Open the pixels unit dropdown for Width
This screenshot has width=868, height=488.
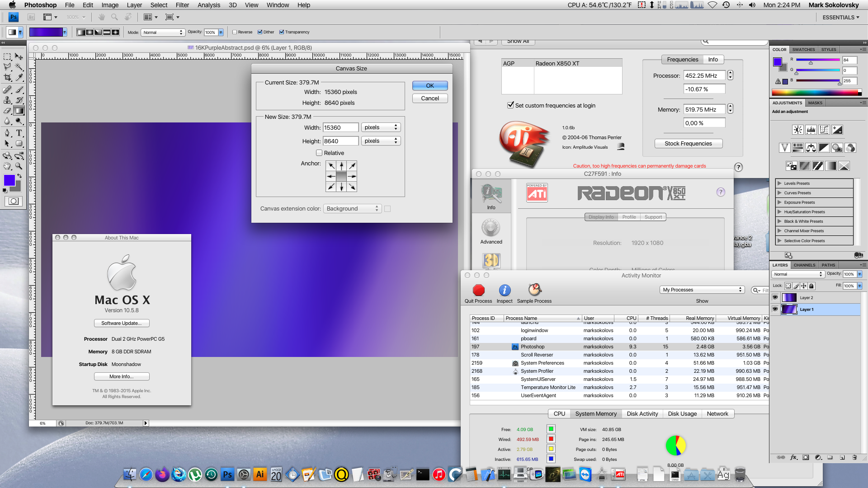pyautogui.click(x=381, y=127)
